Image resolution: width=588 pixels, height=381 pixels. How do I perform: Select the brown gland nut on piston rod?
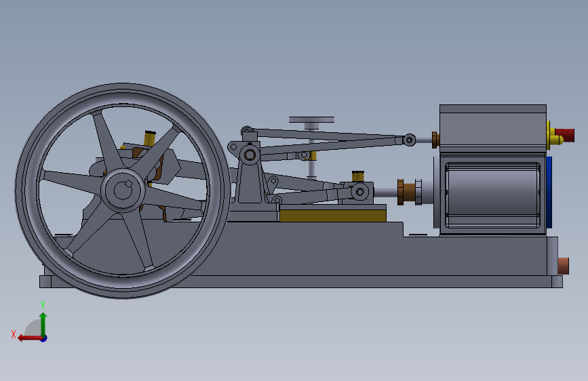[x=406, y=192]
